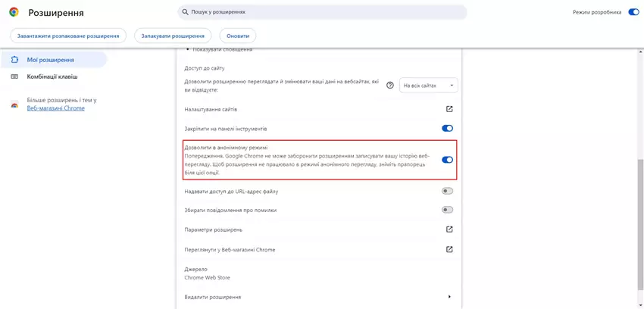Viewport: 644px width, 309px height.
Task: Expand Видалити розширення arrow
Action: (x=449, y=296)
